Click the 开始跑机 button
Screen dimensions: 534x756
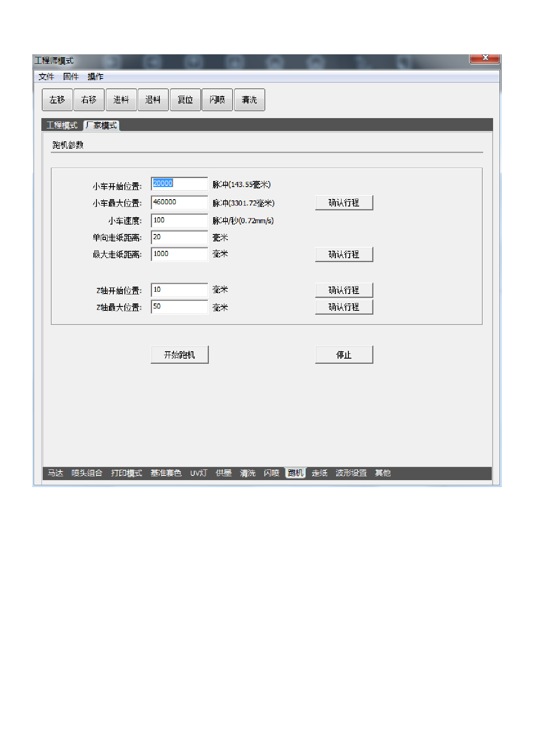180,355
